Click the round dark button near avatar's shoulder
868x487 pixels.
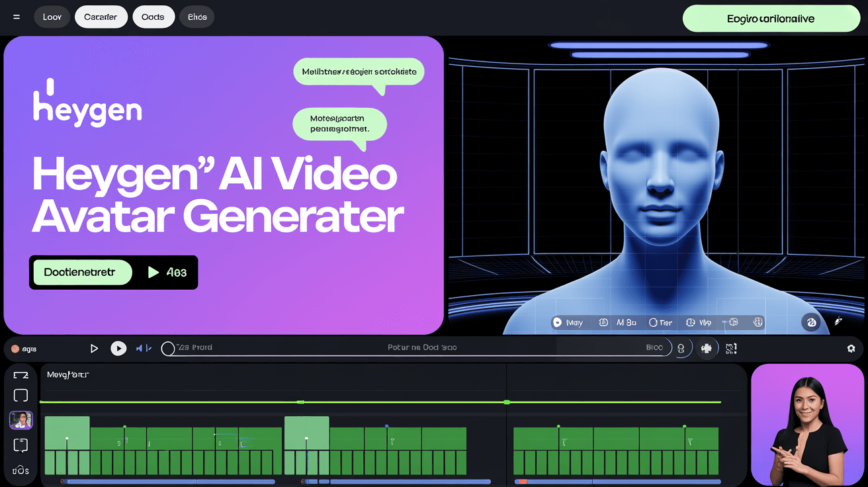click(811, 322)
